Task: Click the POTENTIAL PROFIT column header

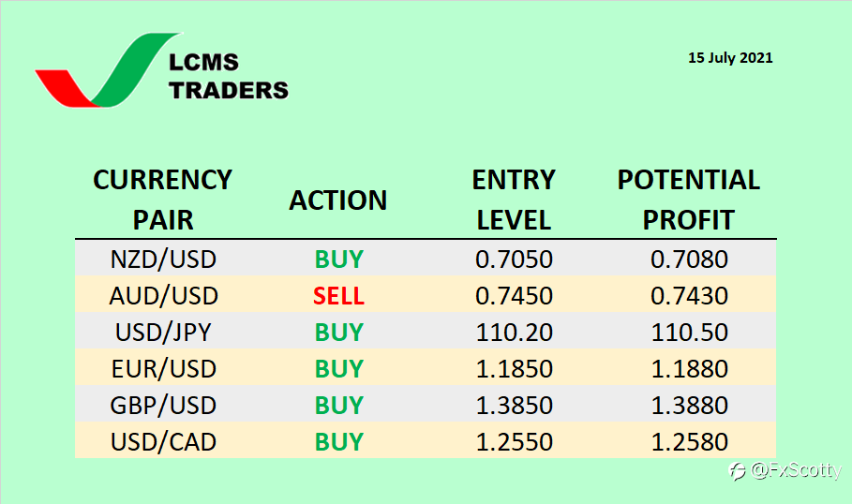Action: pyautogui.click(x=689, y=200)
